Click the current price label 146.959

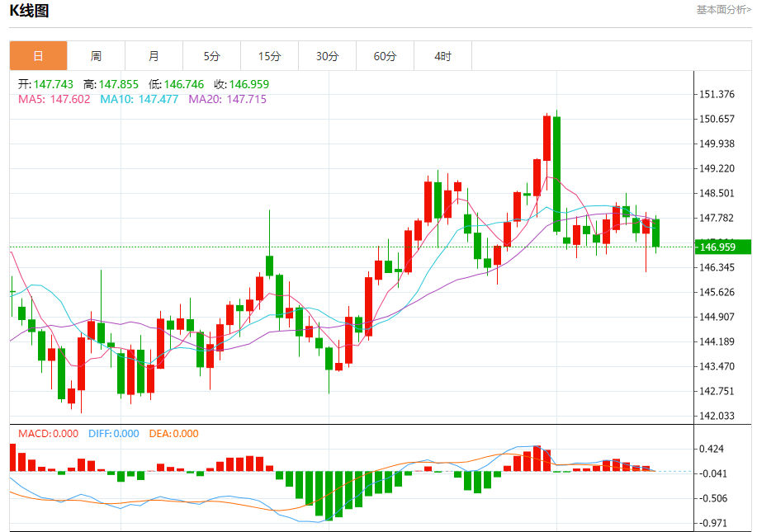pyautogui.click(x=722, y=247)
